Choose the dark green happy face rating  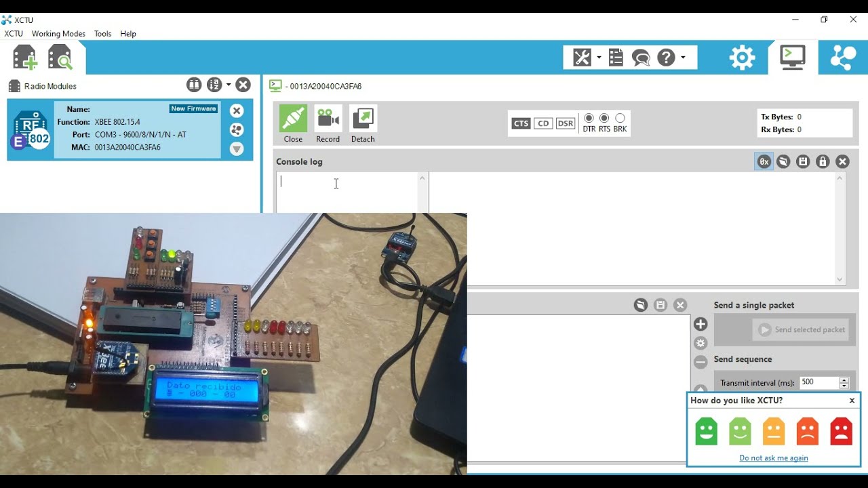click(706, 431)
